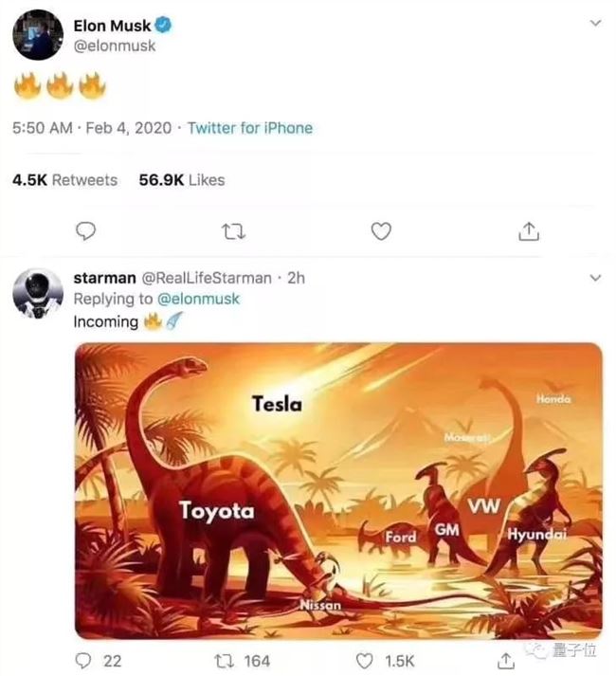Open the dinosaur car brands meme image

pos(338,490)
